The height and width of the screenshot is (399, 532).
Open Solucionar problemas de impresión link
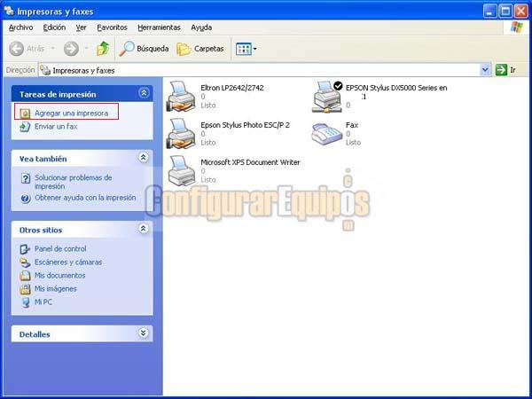(x=74, y=182)
